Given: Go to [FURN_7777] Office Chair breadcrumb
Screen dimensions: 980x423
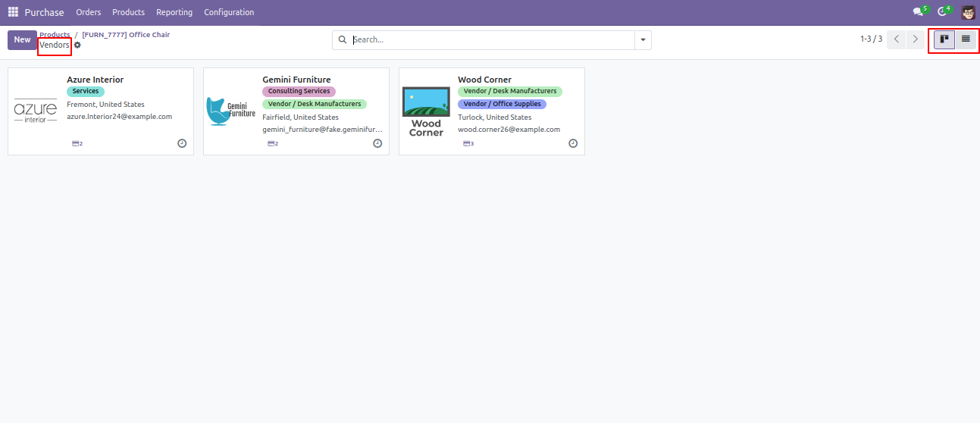Looking at the screenshot, I should (126, 35).
